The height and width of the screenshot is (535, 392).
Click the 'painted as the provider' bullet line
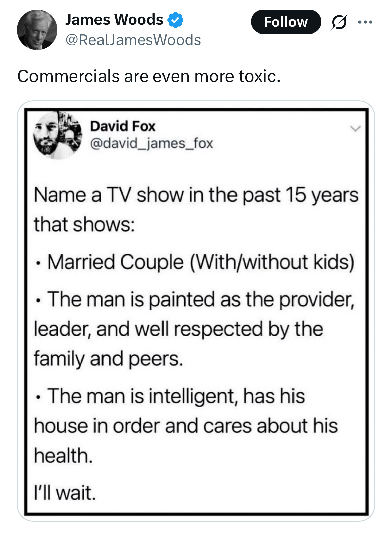pyautogui.click(x=194, y=299)
